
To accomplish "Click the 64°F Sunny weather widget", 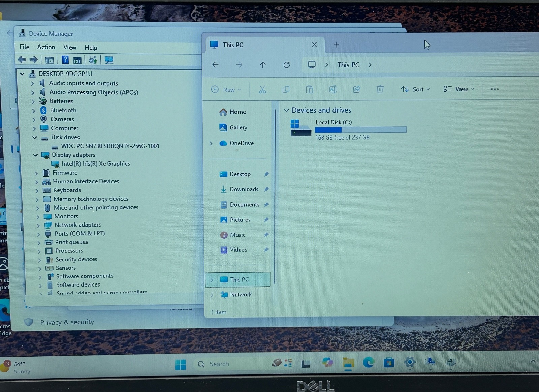I will [16, 367].
